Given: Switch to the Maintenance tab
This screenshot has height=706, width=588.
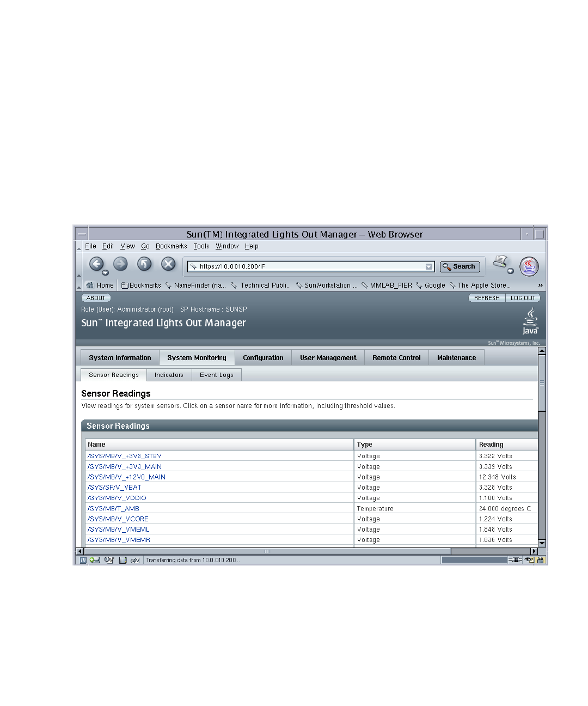Looking at the screenshot, I should pyautogui.click(x=456, y=358).
